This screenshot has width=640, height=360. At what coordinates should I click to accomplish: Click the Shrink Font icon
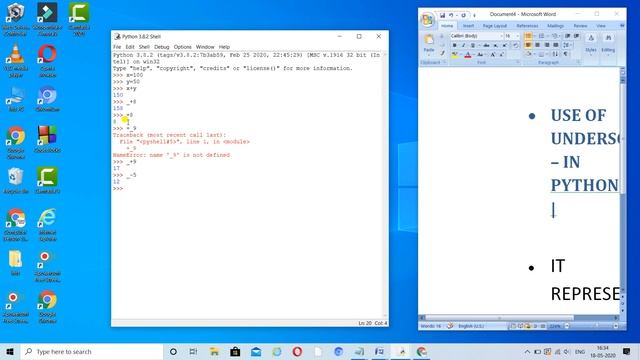click(x=502, y=54)
